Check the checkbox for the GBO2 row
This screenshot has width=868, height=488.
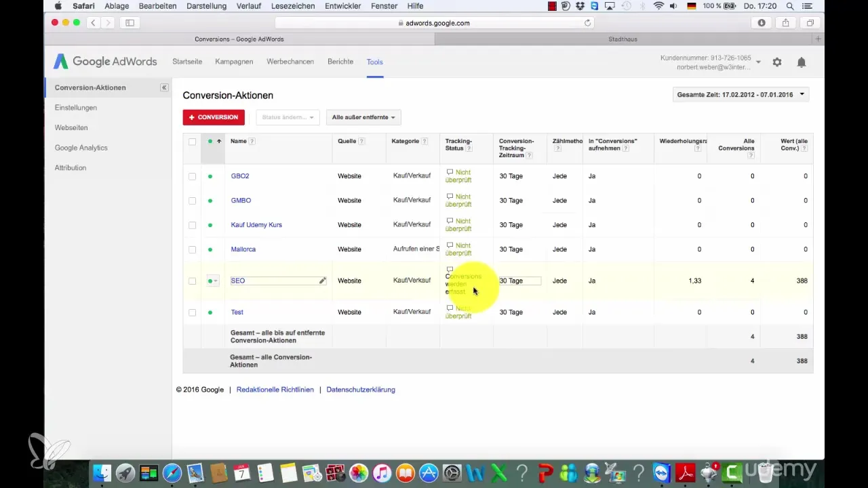pos(192,176)
